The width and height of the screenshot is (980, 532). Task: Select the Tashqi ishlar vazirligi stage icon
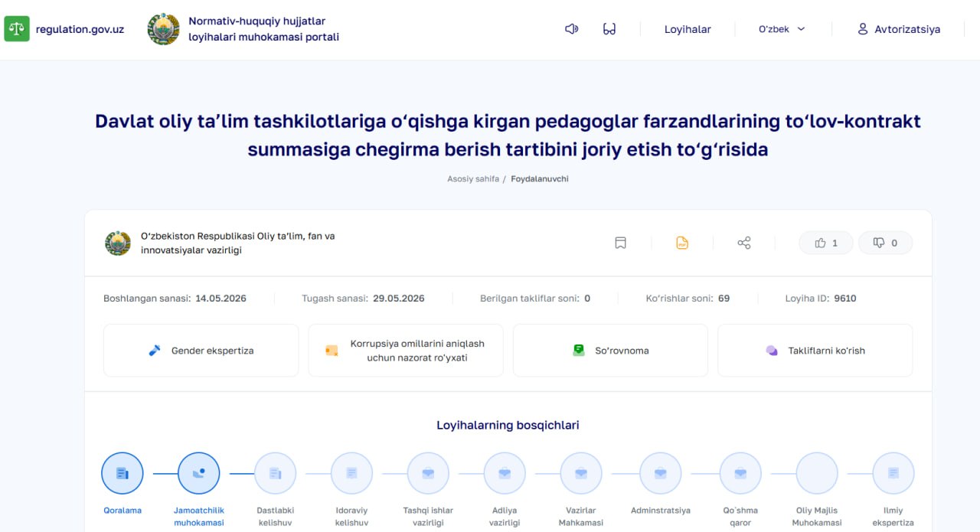[x=428, y=473]
